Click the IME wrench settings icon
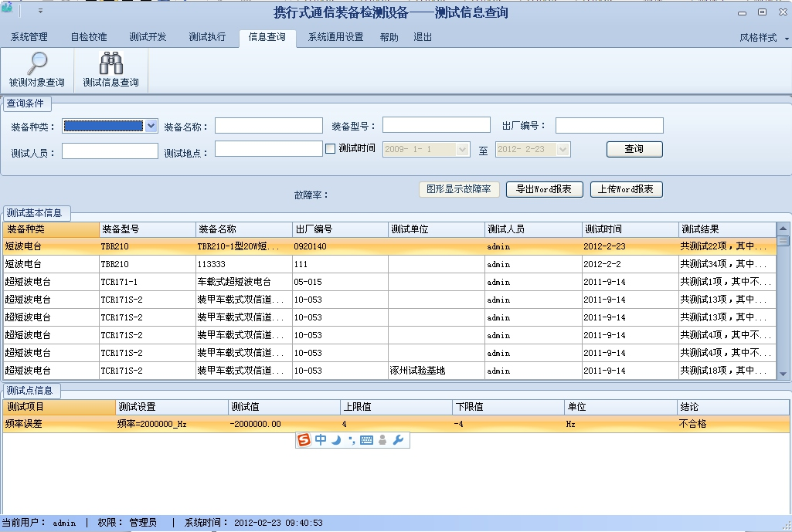Image resolution: width=792 pixels, height=532 pixels. pos(399,440)
